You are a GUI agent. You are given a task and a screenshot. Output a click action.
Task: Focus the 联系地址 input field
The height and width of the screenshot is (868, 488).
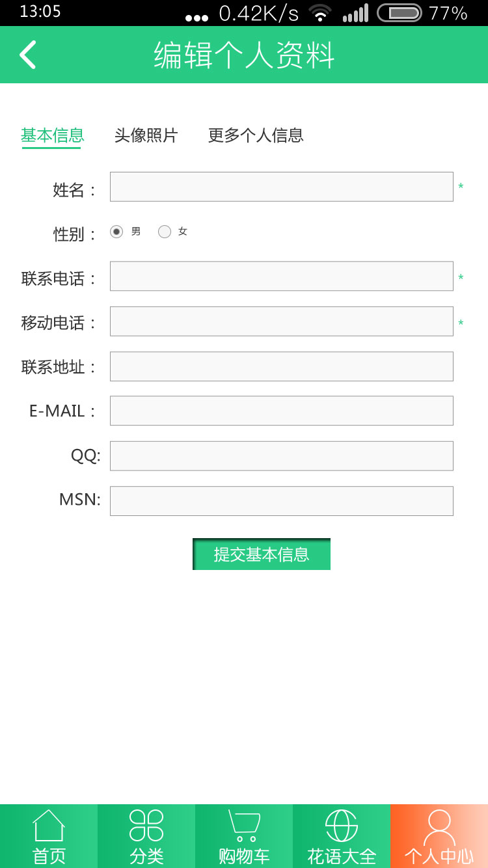(282, 366)
